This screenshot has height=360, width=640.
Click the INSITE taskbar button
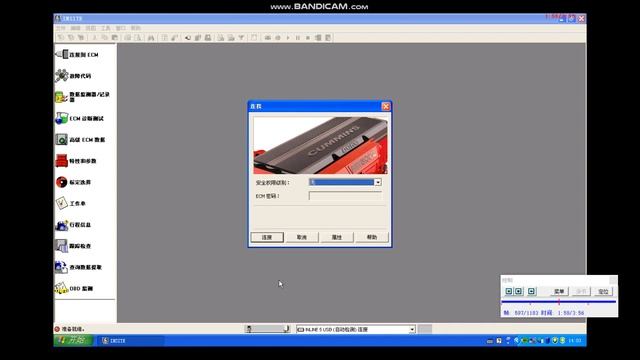click(x=131, y=340)
